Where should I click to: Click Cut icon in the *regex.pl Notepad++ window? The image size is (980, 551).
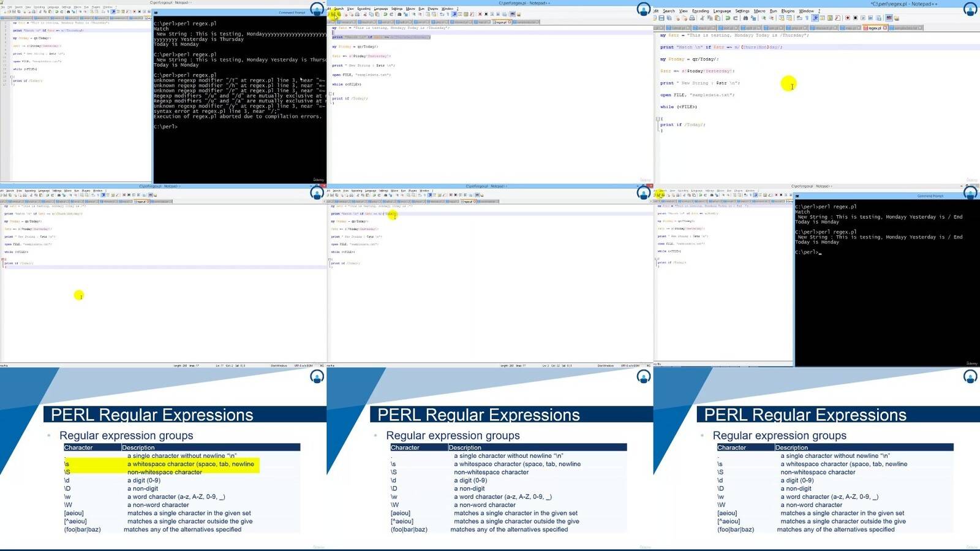pos(702,18)
